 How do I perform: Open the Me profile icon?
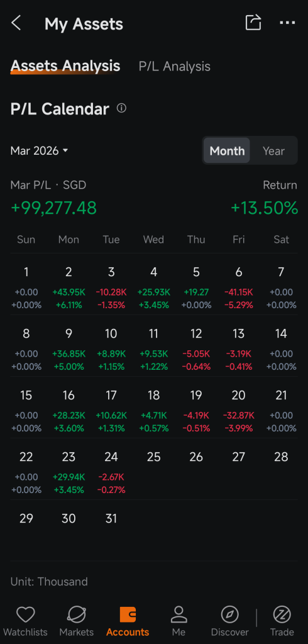pos(179,615)
